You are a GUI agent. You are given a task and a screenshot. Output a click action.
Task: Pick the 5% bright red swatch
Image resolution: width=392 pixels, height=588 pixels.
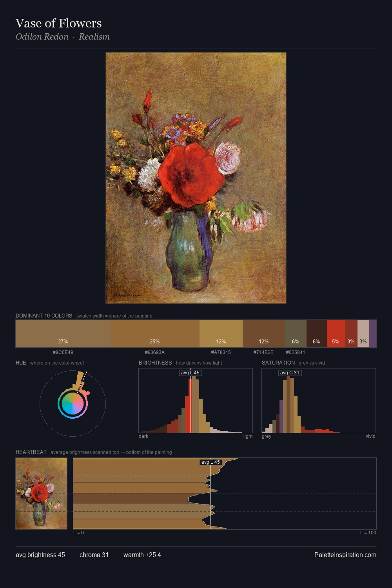pyautogui.click(x=336, y=334)
